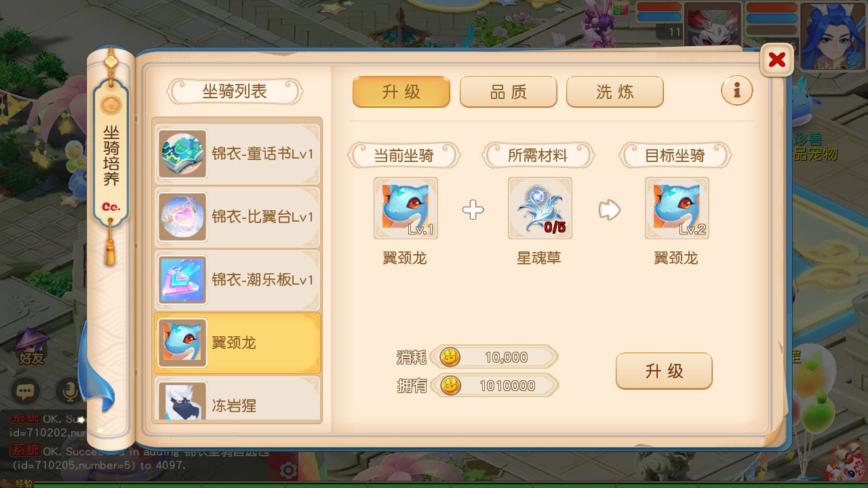The image size is (868, 488).
Task: Click the highlighted 翼颈龙 list entry
Action: pos(237,343)
